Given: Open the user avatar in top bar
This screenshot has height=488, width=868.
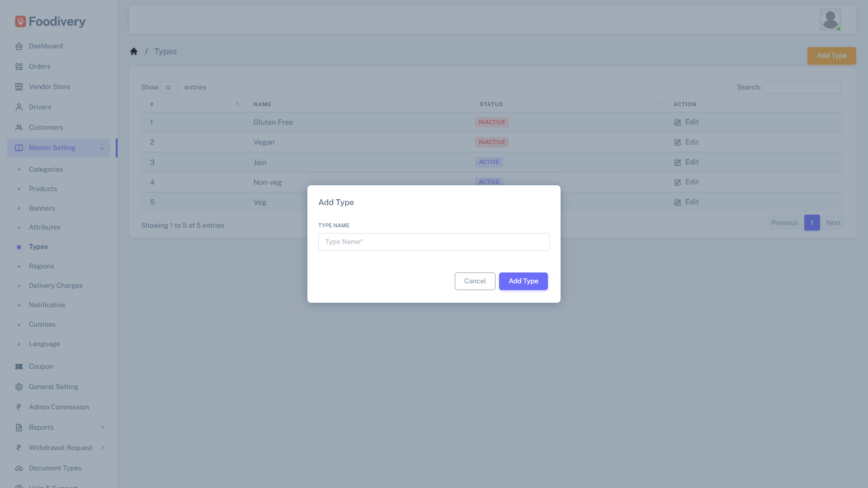Looking at the screenshot, I should [830, 19].
